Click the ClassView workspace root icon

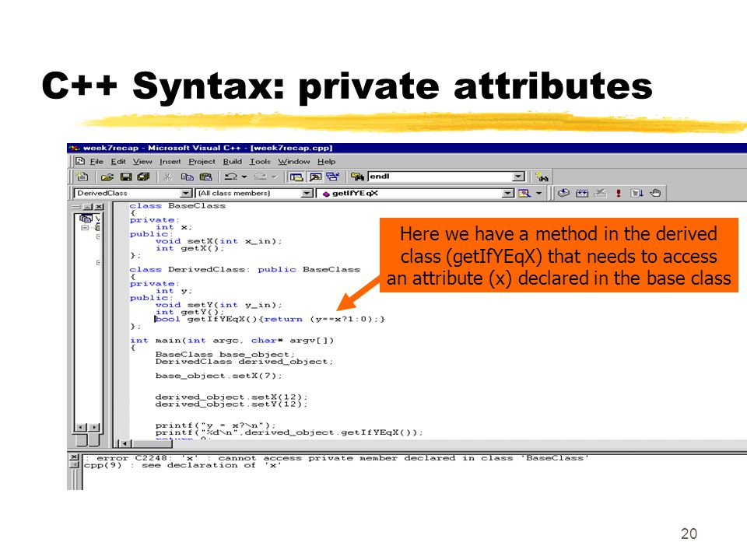pyautogui.click(x=86, y=219)
